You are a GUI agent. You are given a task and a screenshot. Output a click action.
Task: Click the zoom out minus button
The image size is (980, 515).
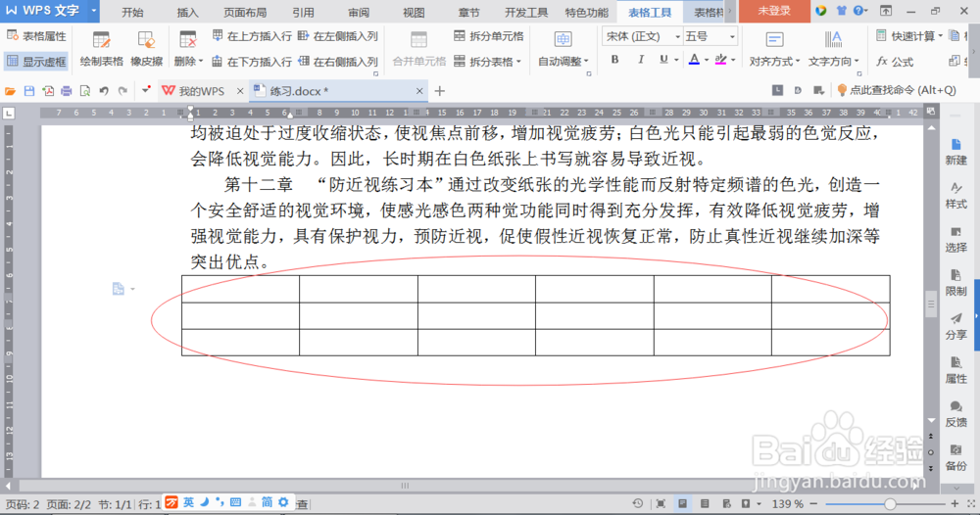pos(813,504)
